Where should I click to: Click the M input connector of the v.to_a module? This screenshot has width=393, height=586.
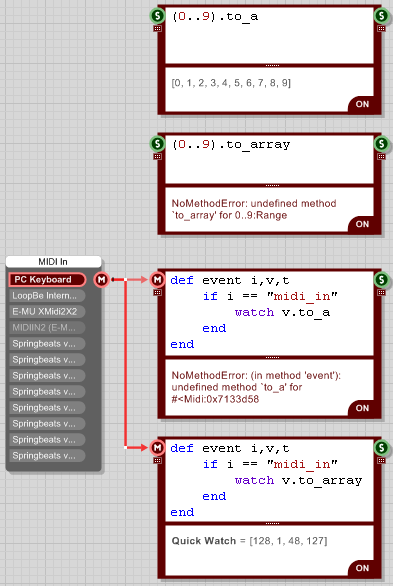pyautogui.click(x=157, y=279)
